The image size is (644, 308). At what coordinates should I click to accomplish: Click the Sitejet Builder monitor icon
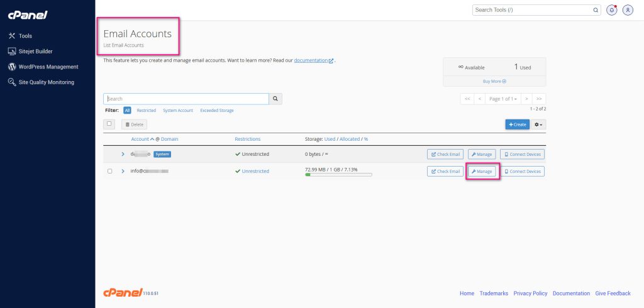coord(12,52)
